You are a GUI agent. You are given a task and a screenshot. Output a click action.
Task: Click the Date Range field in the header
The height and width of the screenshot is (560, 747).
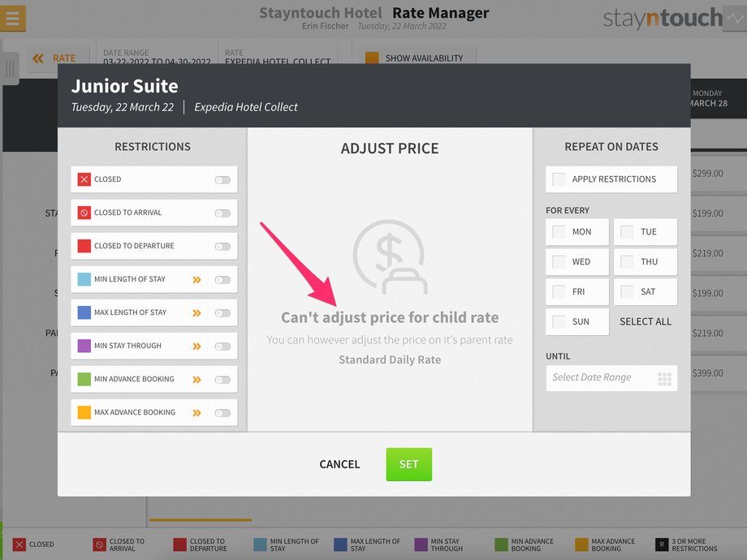(157, 57)
